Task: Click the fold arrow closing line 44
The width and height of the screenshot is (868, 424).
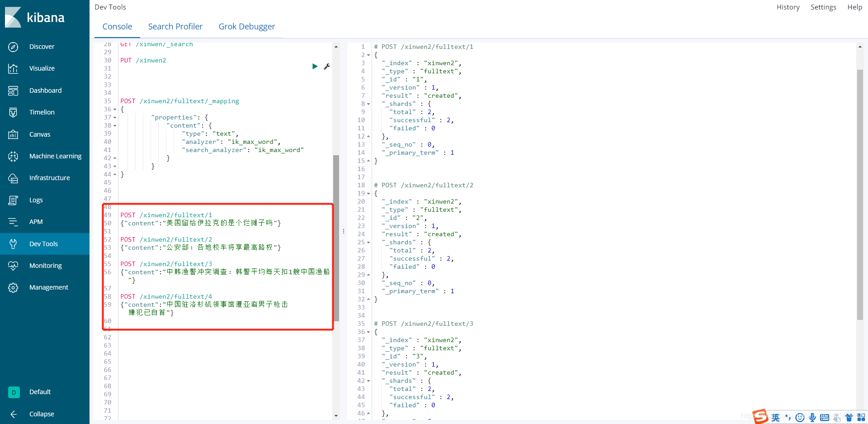Action: tap(115, 175)
